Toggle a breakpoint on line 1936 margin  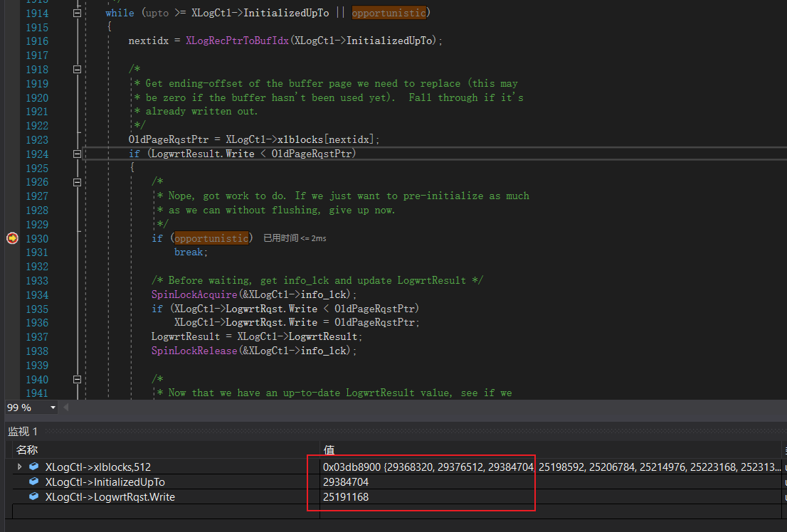pyautogui.click(x=12, y=322)
